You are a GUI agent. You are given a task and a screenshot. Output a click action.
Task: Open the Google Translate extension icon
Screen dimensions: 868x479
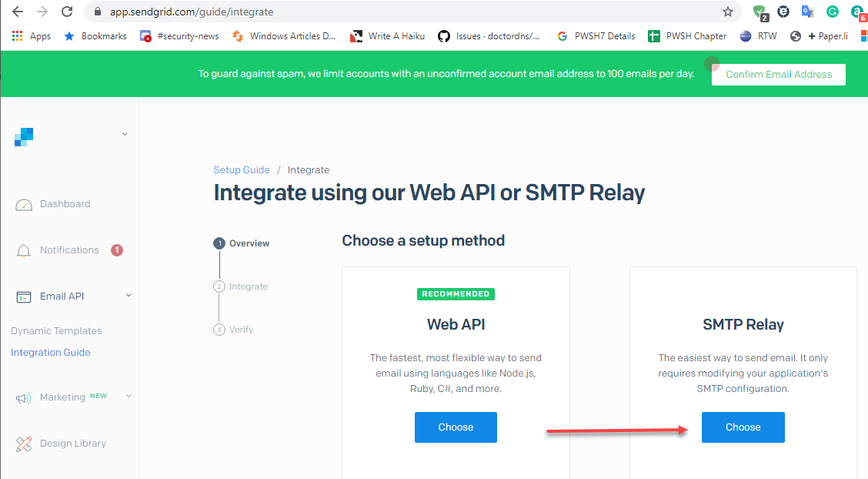(808, 13)
